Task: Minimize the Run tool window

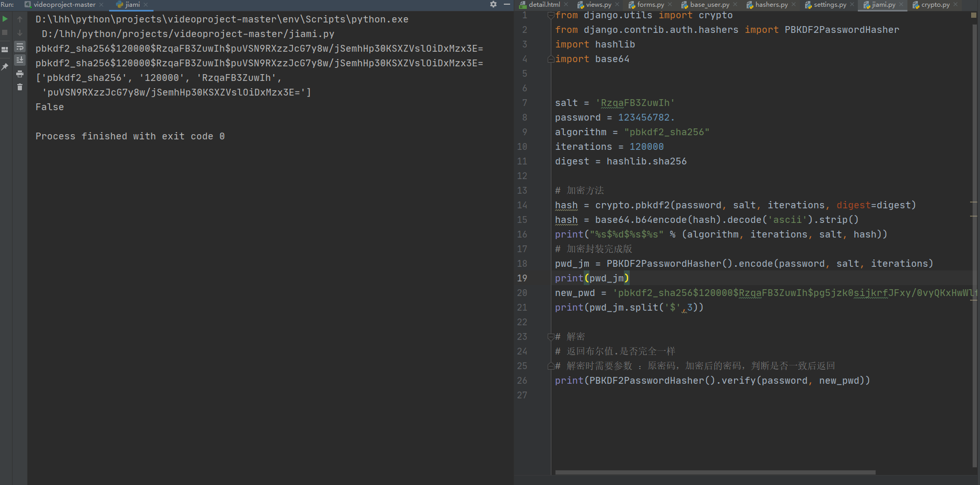Action: pos(507,4)
